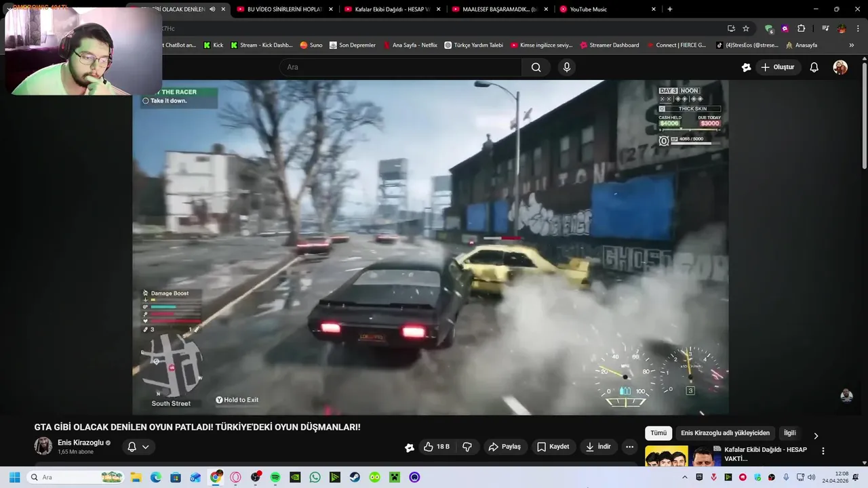
Task: Mute the audio indicator on active tab
Action: (x=212, y=9)
